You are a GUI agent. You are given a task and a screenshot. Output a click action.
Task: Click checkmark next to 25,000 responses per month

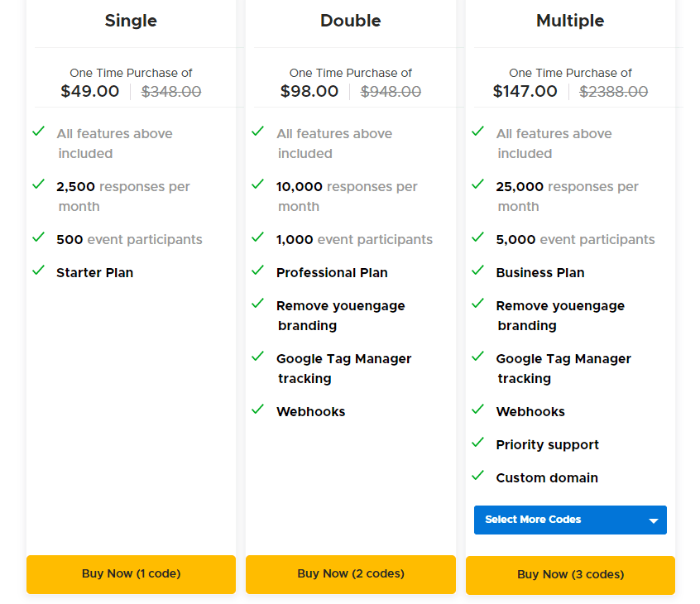point(477,185)
